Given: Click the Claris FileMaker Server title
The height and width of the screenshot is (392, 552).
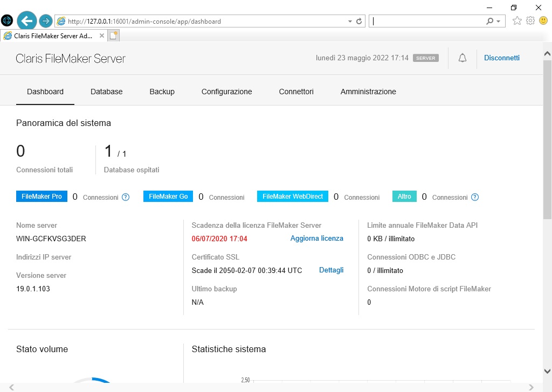Looking at the screenshot, I should click(x=71, y=58).
